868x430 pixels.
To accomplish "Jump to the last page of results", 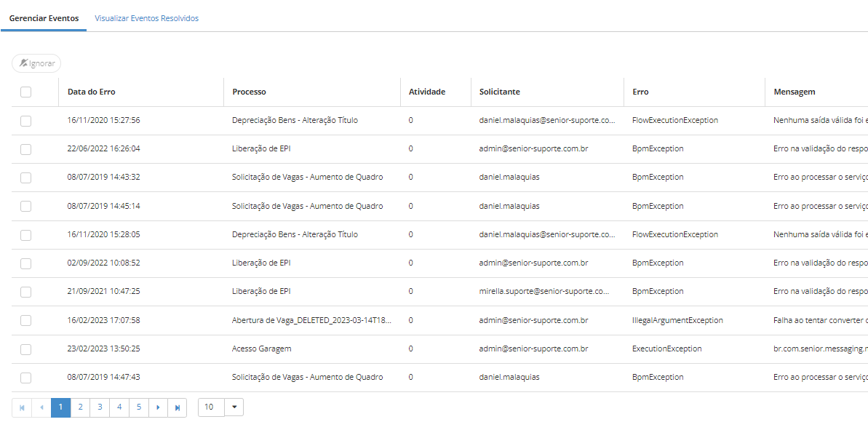I will 178,407.
